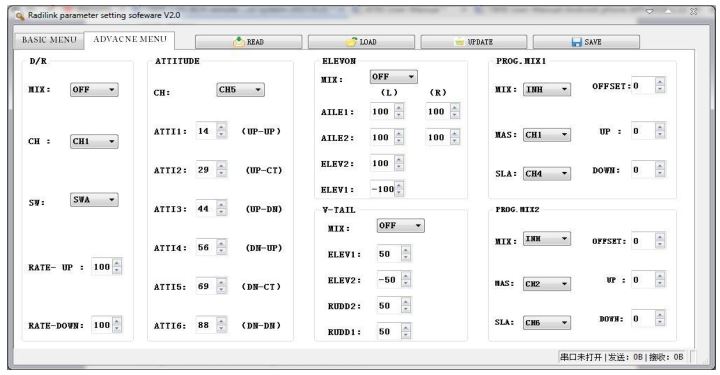
Task: Click the ATTI6 value field showing 88
Action: 207,325
